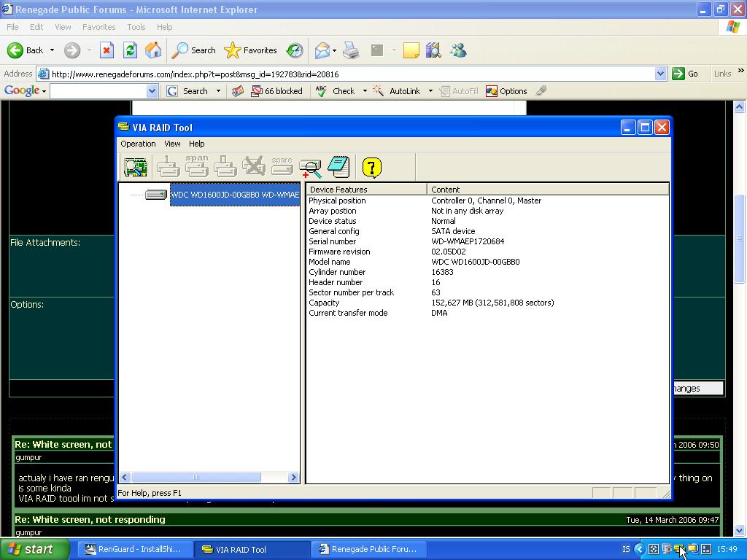Click the Windows start button
This screenshot has width=747, height=560.
pyautogui.click(x=34, y=549)
